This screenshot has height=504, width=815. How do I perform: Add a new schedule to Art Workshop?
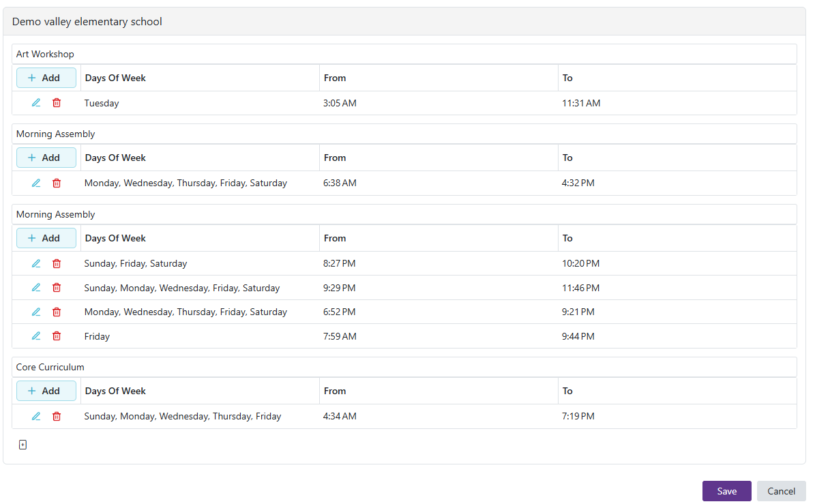46,78
